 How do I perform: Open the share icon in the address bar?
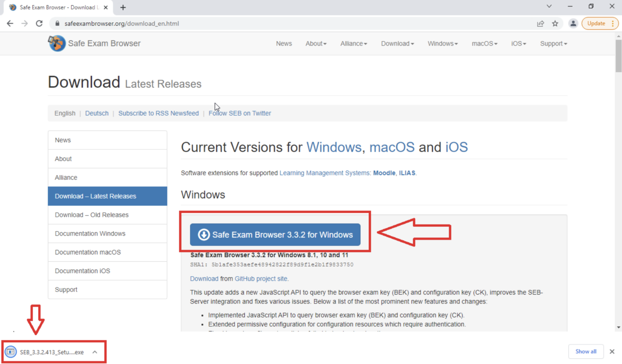[541, 23]
